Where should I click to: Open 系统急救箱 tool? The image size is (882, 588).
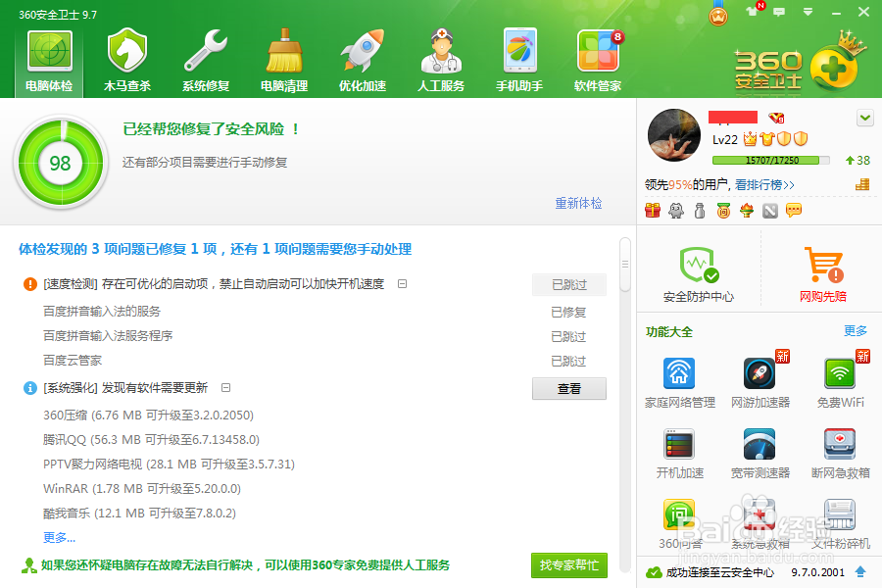pos(759,524)
